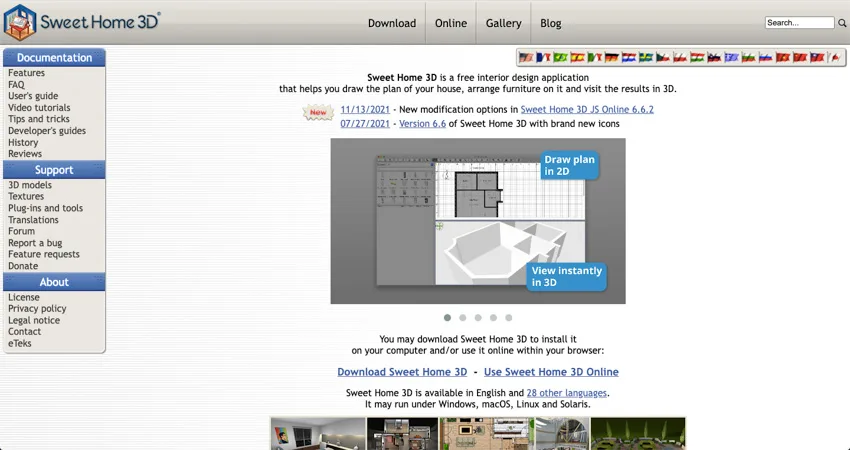Open the Textures link
This screenshot has width=850, height=450.
point(26,196)
